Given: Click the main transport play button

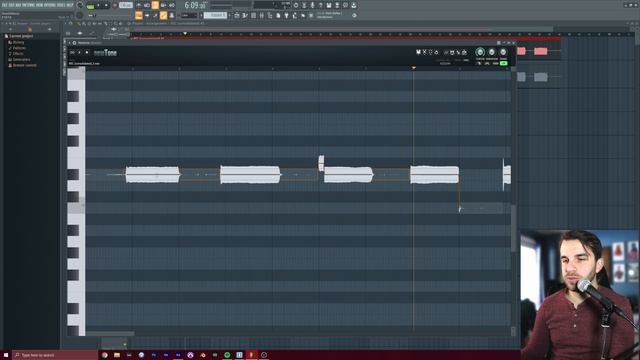Looking at the screenshot, I should (x=98, y=5).
